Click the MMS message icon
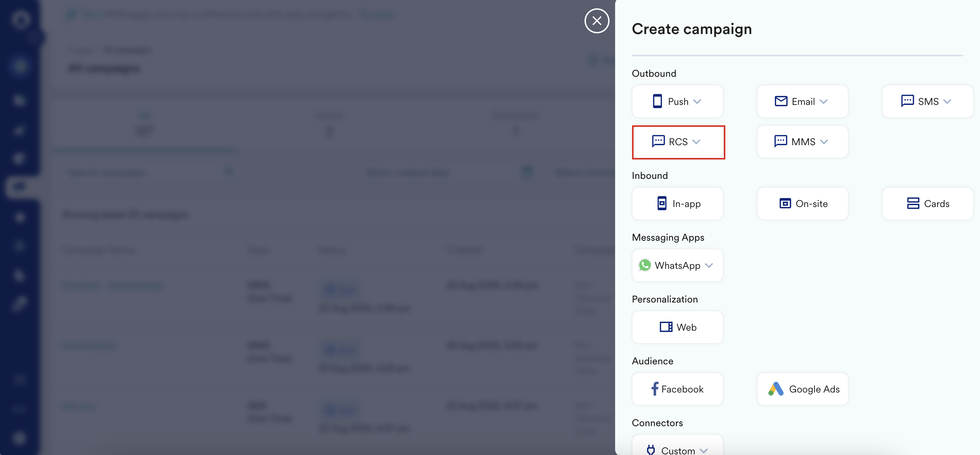This screenshot has height=455, width=980. click(x=780, y=141)
